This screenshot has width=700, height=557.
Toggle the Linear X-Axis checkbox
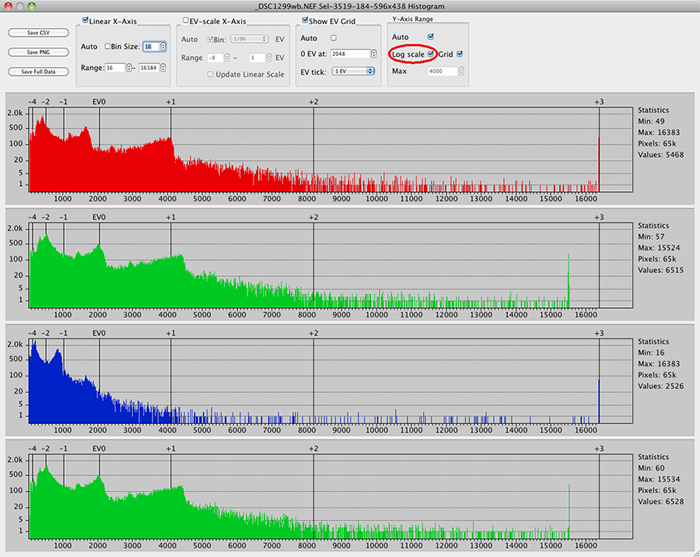[85, 20]
